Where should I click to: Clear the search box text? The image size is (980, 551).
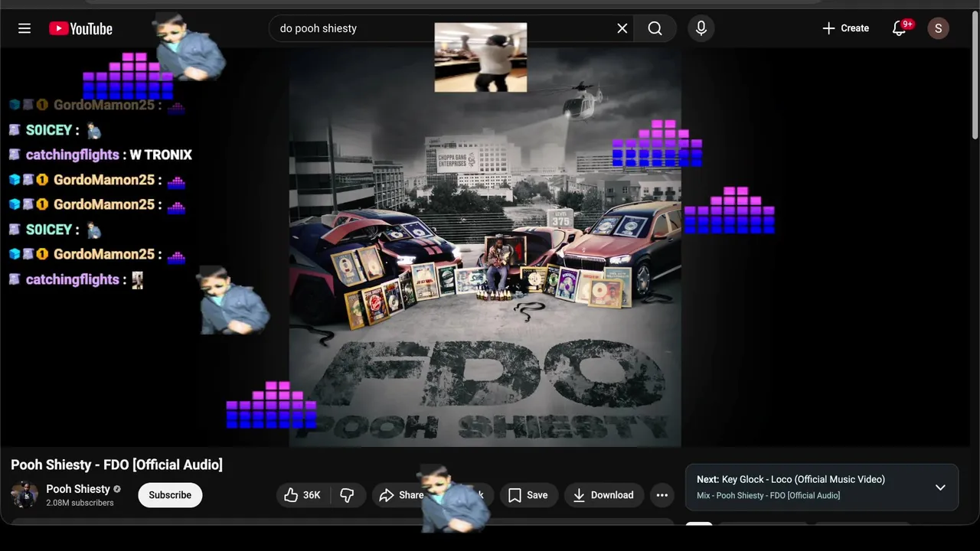[x=622, y=28]
